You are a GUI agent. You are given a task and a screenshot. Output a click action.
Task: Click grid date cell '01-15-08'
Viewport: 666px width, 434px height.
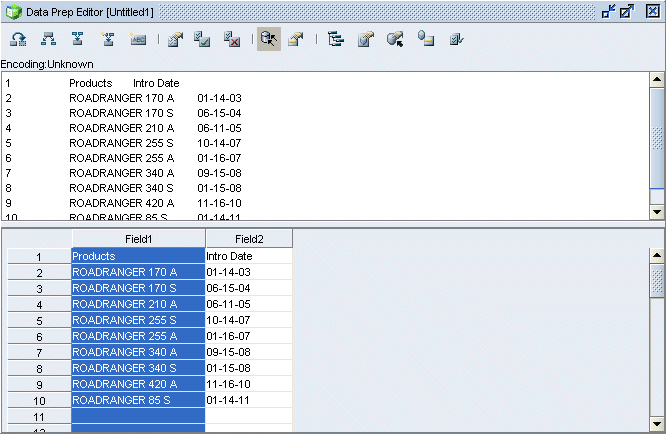pos(249,368)
